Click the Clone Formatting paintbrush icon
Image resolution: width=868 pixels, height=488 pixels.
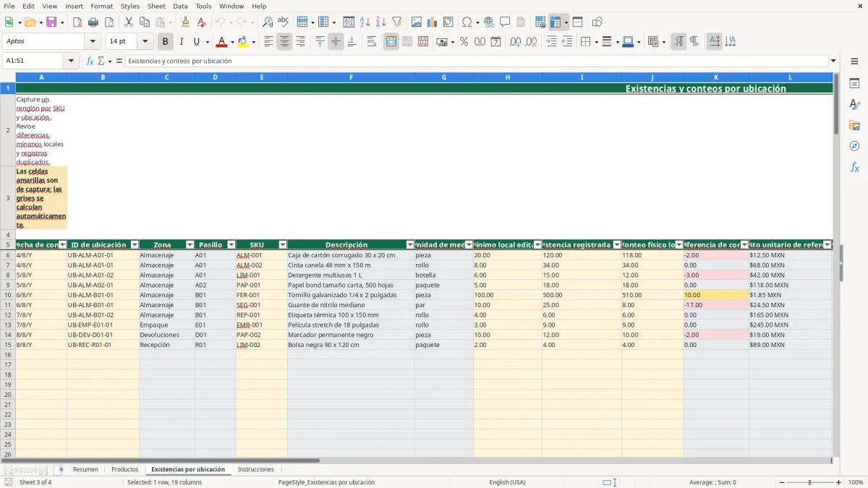click(185, 22)
